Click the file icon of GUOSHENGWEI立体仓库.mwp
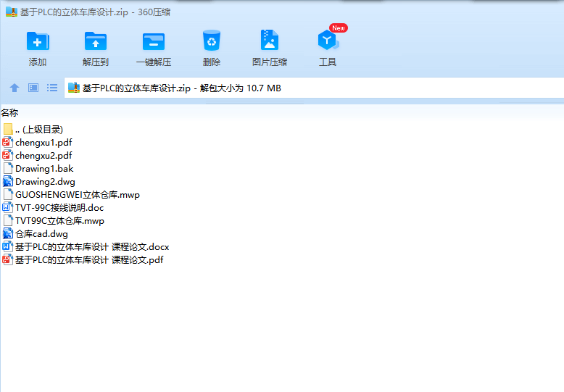564x392 pixels. point(8,195)
